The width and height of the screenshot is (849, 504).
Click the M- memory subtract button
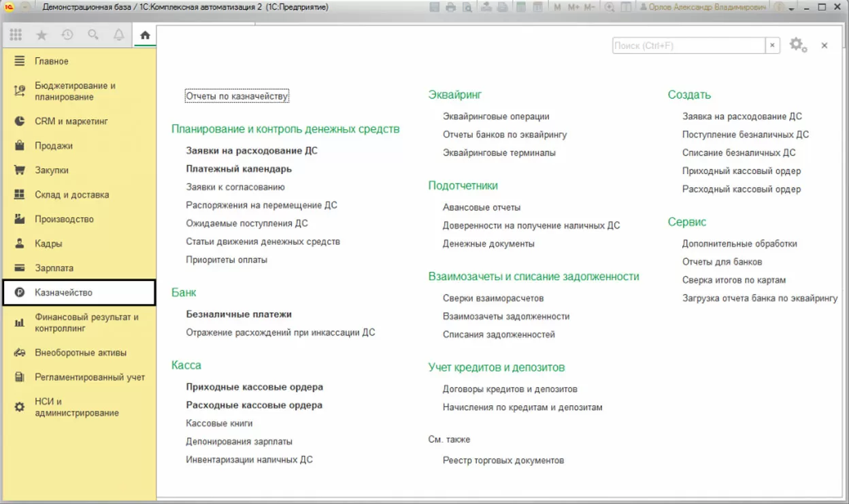click(590, 7)
